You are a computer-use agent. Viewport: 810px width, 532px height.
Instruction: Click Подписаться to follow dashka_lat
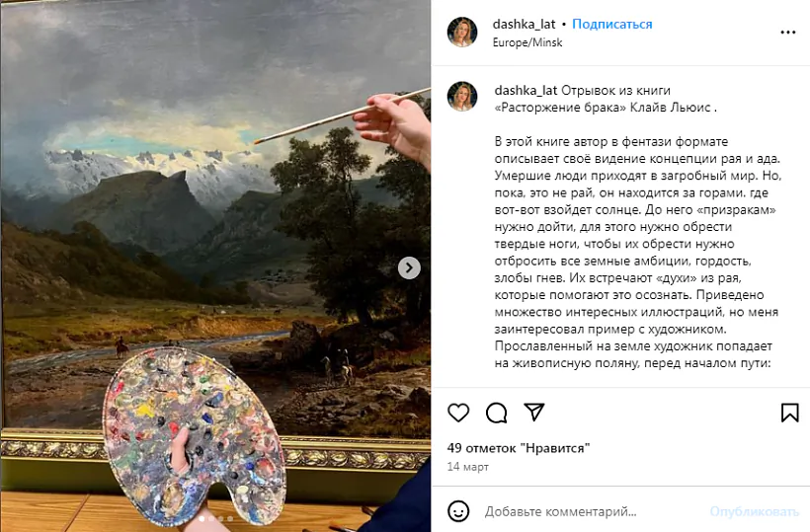[x=612, y=25]
